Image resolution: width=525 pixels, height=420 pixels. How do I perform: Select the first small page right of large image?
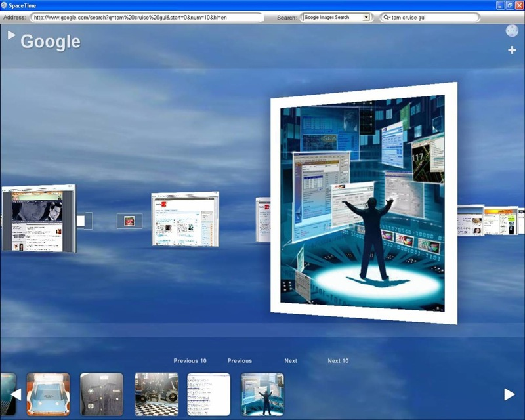[x=471, y=220]
